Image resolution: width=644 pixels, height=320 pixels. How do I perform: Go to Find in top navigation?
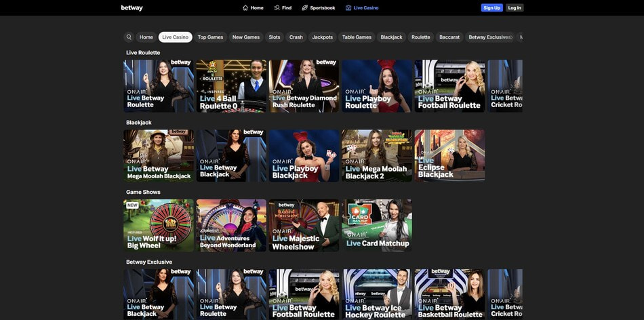click(283, 8)
